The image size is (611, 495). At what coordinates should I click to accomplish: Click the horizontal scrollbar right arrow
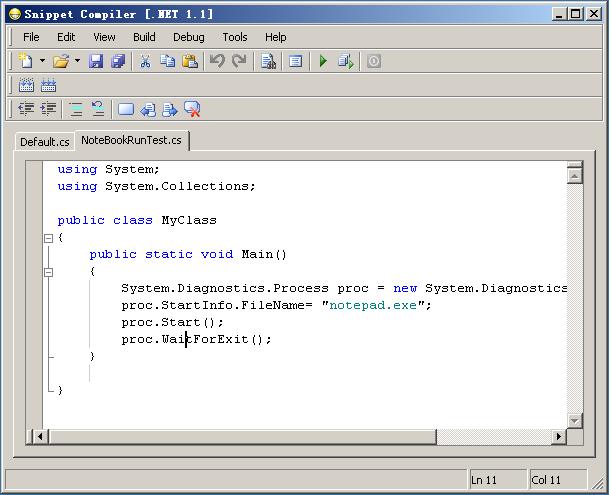click(x=559, y=437)
